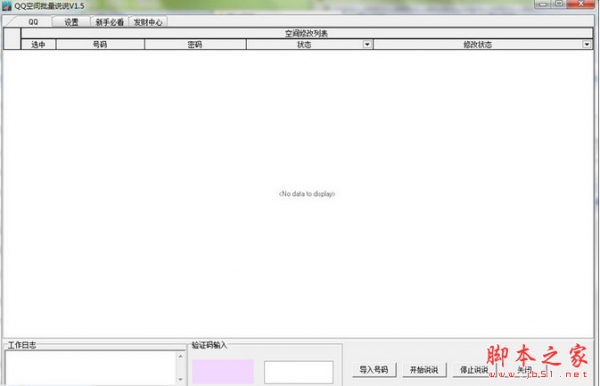This screenshot has height=386, width=600.
Task: Focus the 验证码输入 text field
Action: coord(298,372)
